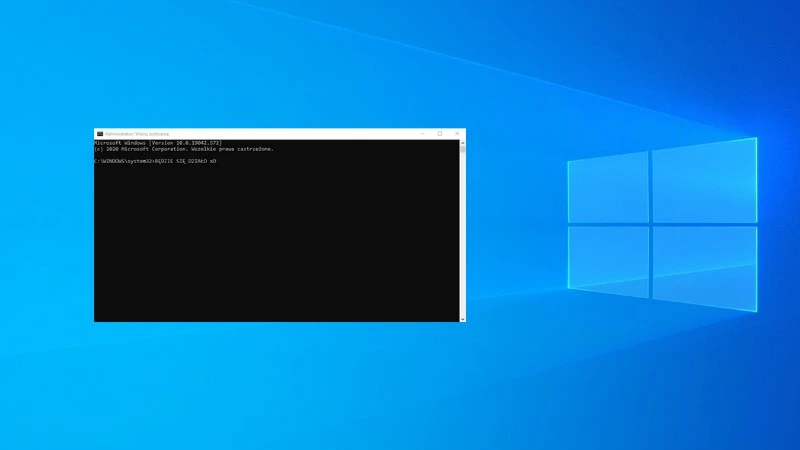Click empty desktop below the Command Prompt window
This screenshot has height=450, width=800.
pyautogui.click(x=280, y=385)
